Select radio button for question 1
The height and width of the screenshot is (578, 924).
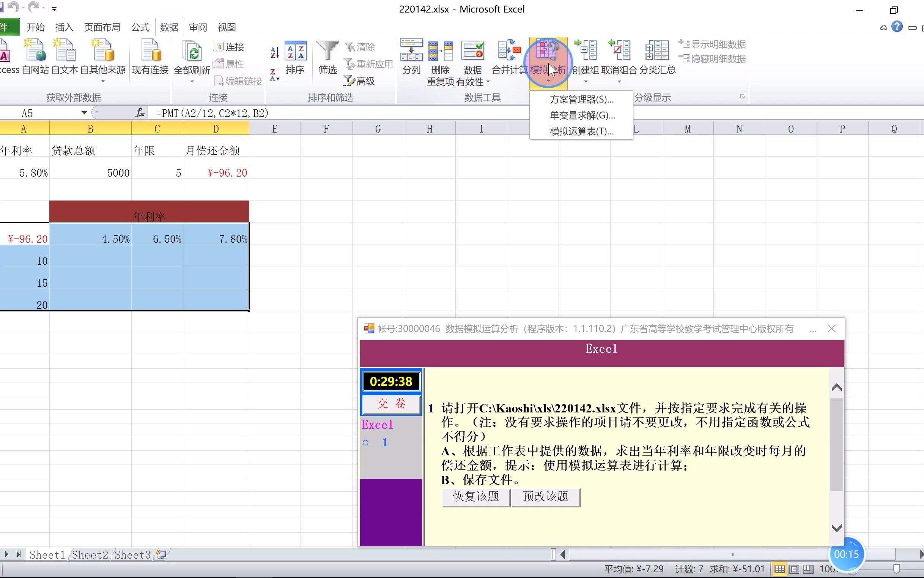tap(365, 442)
